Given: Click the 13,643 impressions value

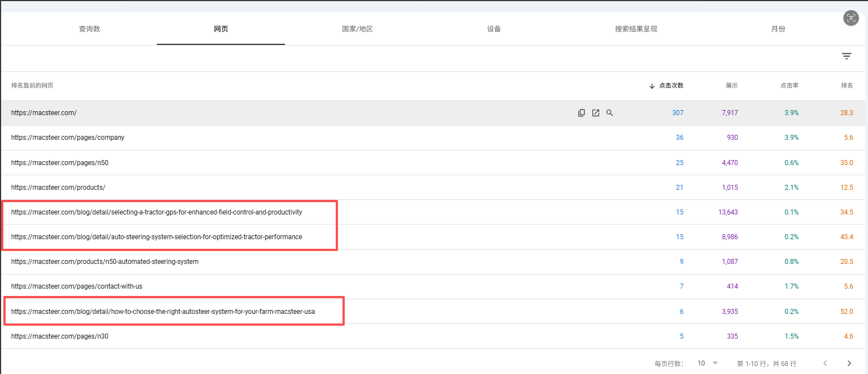Looking at the screenshot, I should tap(728, 212).
